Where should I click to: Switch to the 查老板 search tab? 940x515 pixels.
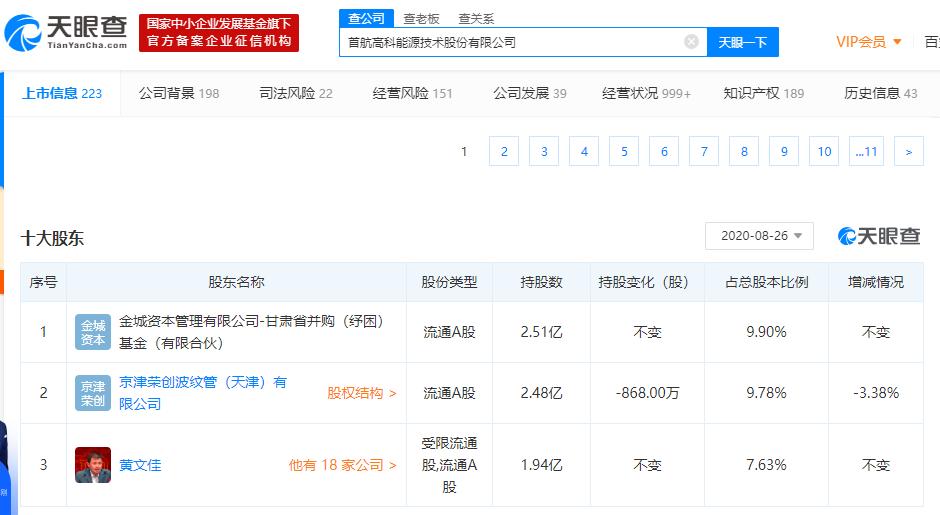coord(421,19)
